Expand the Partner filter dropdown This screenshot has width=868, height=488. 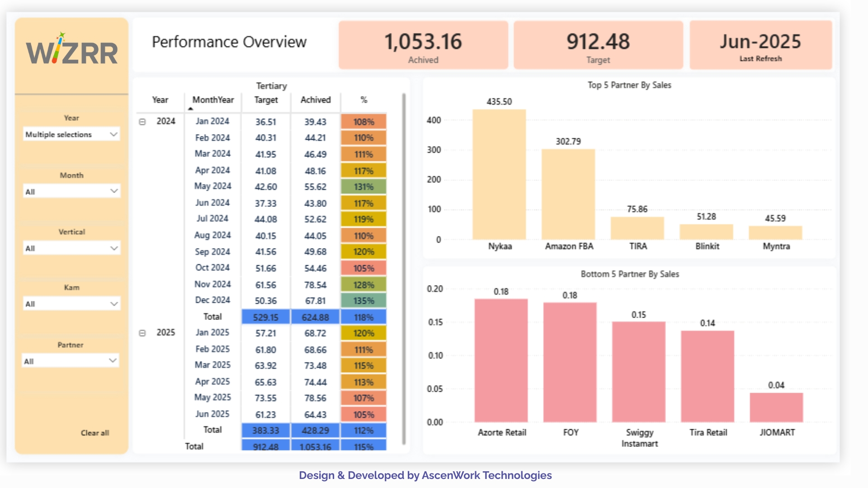[x=71, y=361]
